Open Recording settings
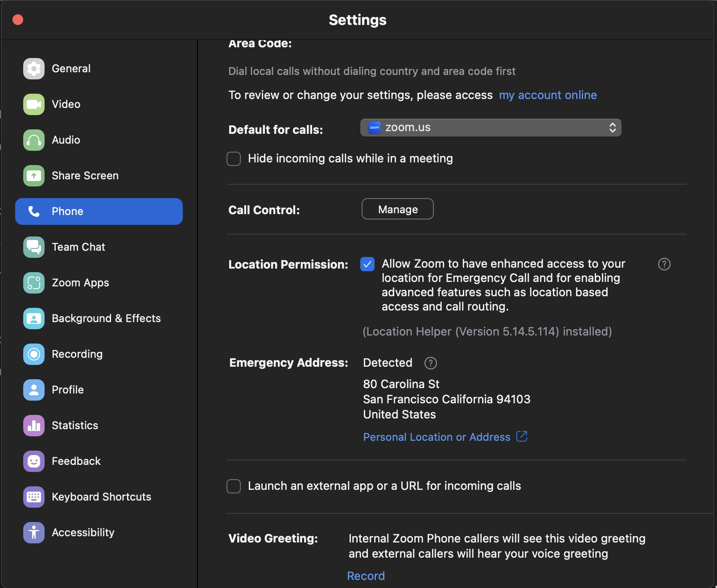This screenshot has width=717, height=588. [x=99, y=354]
